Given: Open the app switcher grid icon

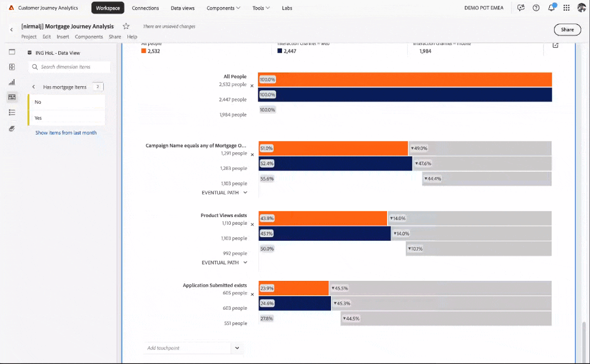Looking at the screenshot, I should click(x=566, y=8).
